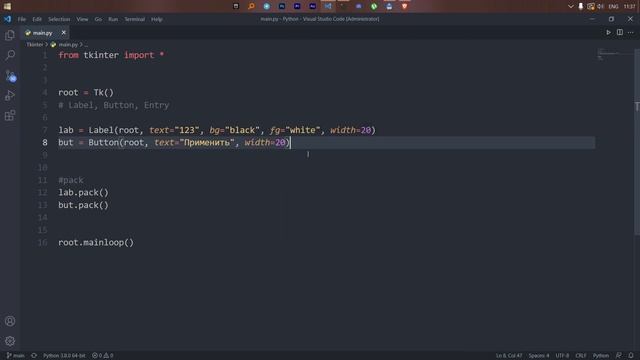Change the Spaces: 4 indentation setting

point(539,356)
